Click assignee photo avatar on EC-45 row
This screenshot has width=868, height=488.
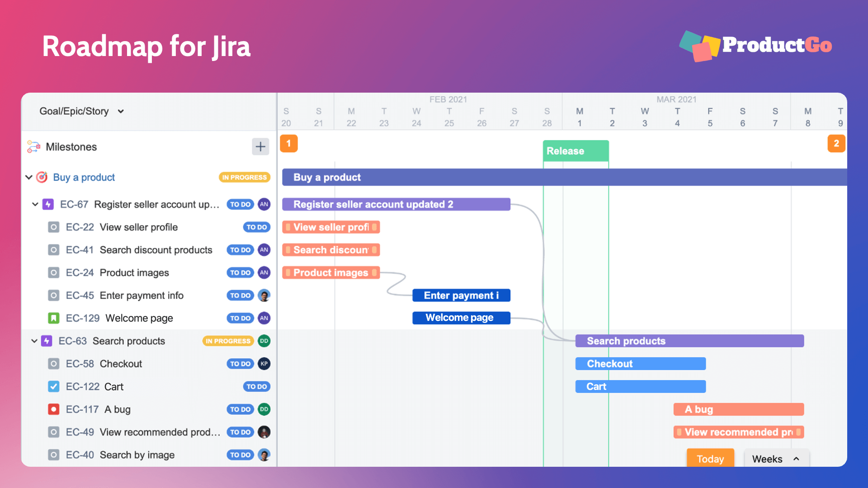click(264, 296)
